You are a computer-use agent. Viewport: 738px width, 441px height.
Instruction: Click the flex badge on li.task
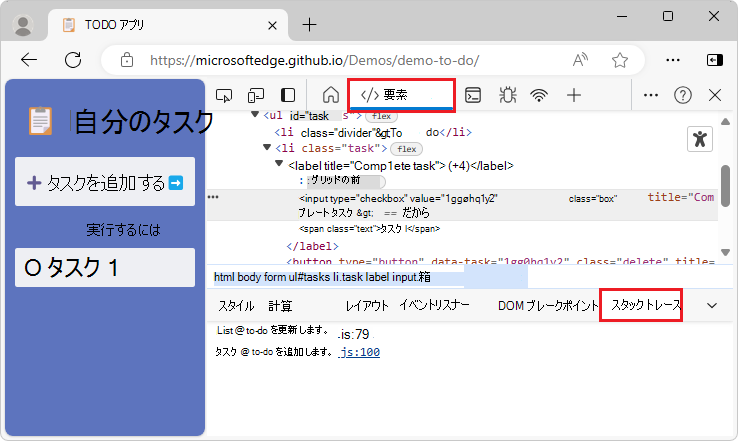pos(407,149)
